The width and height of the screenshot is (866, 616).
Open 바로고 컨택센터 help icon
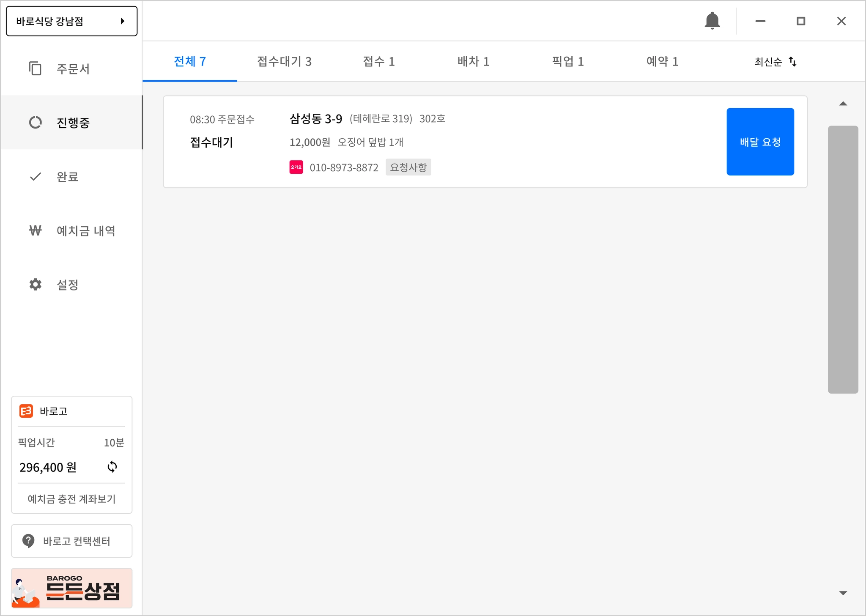tap(28, 541)
